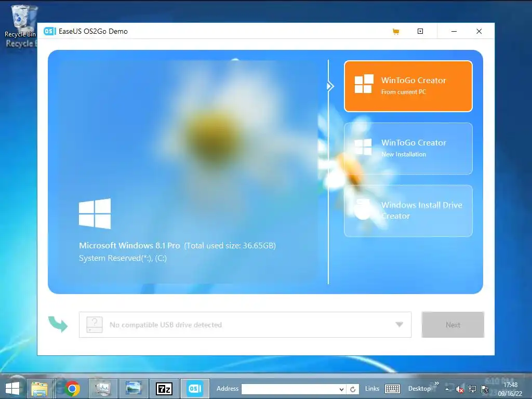Click the Total used size 36.65GB text
Screen dimensions: 532x399
pos(230,245)
